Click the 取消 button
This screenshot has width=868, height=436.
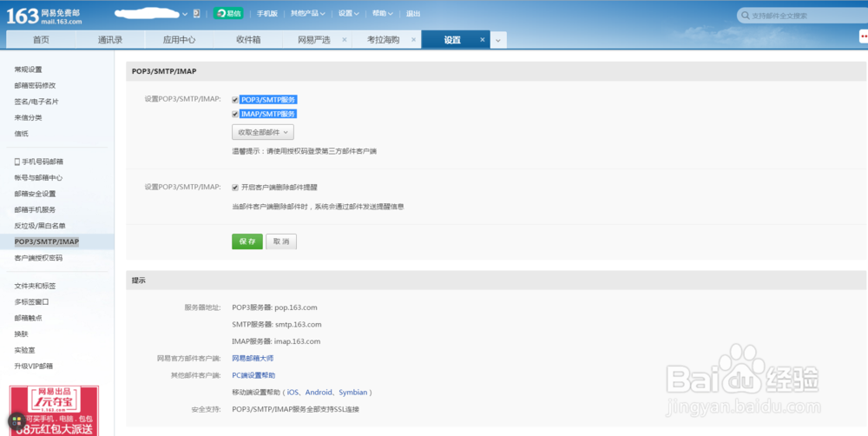pyautogui.click(x=281, y=241)
